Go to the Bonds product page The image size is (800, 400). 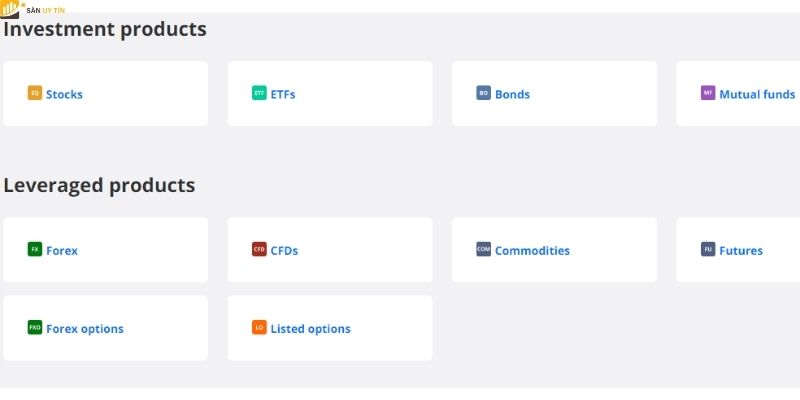tap(512, 95)
